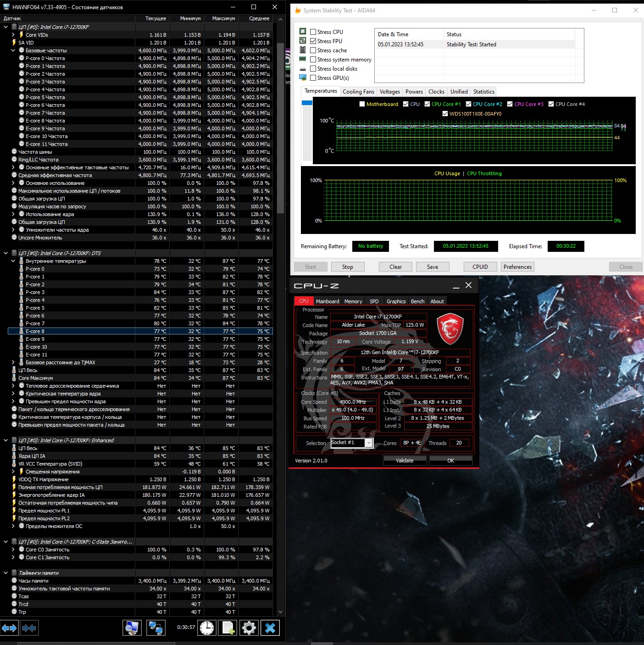Screen dimensions: 644x645
Task: Click the lightning bolt icon on the SA VID row
Action: tap(14, 43)
